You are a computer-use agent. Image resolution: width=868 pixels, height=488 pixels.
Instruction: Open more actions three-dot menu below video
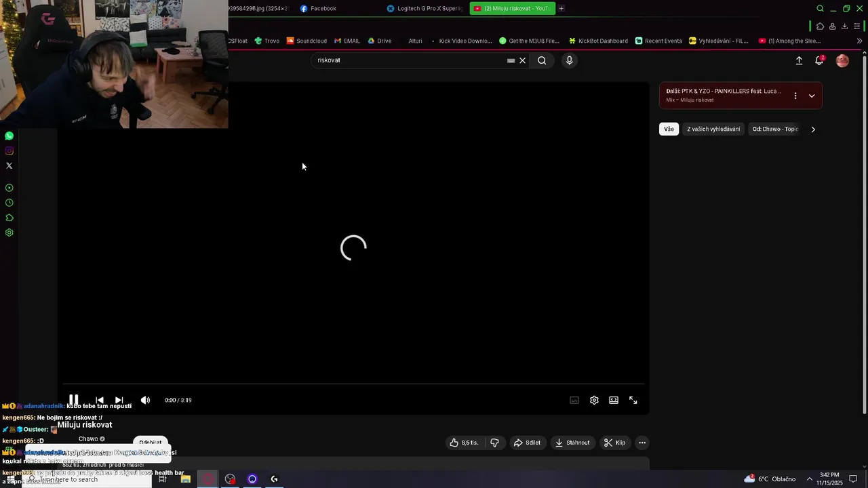pyautogui.click(x=642, y=443)
